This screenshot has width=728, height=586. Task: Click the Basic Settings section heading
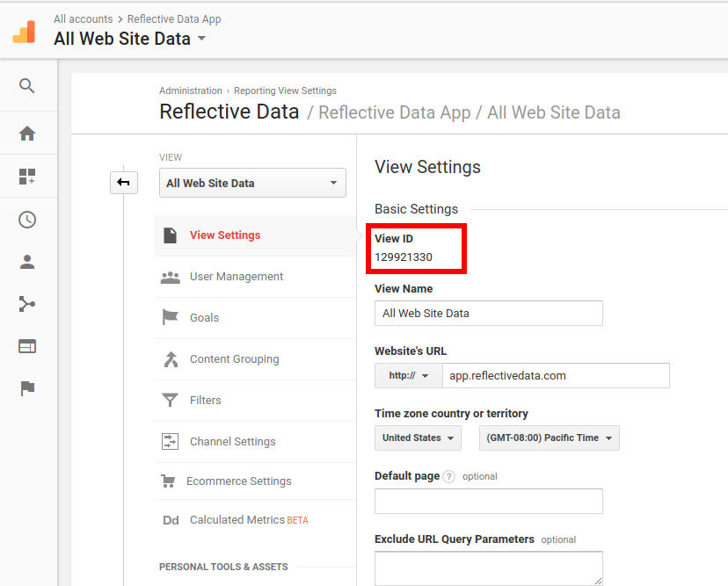pyautogui.click(x=416, y=209)
